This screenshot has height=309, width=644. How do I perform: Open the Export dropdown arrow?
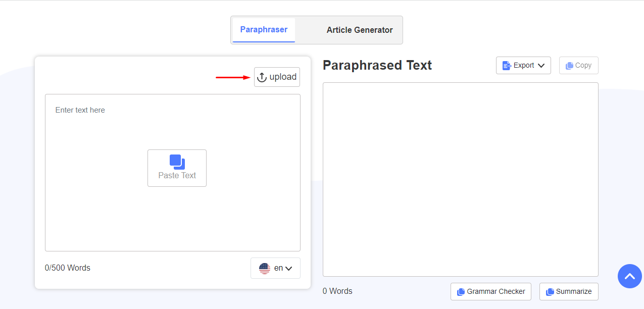(541, 66)
